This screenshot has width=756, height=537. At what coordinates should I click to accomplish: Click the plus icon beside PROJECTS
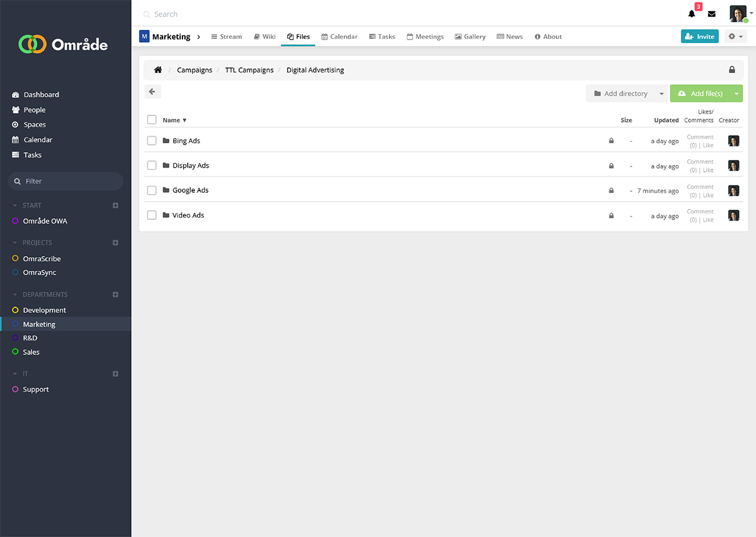click(x=116, y=243)
